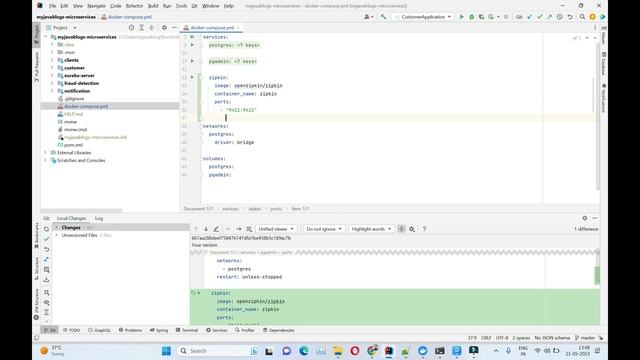Rollback arrow icon in Git panel sidebar
The height and width of the screenshot is (360, 640).
(x=47, y=249)
